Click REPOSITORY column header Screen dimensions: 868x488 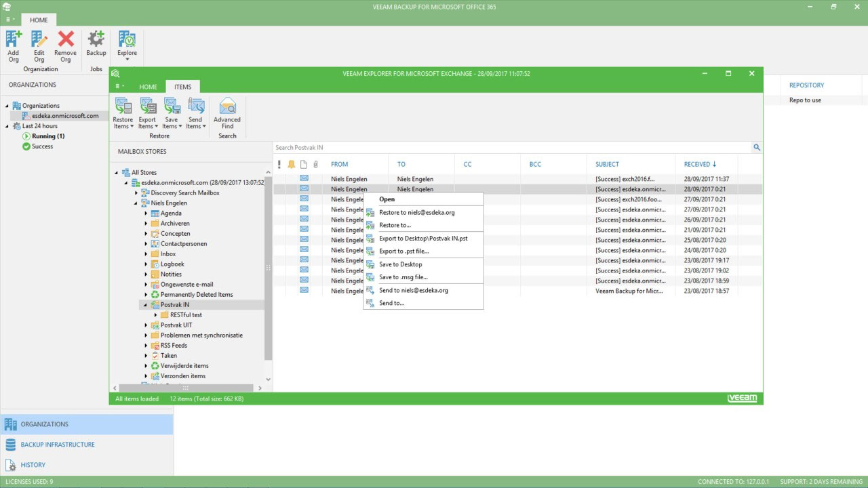point(806,85)
